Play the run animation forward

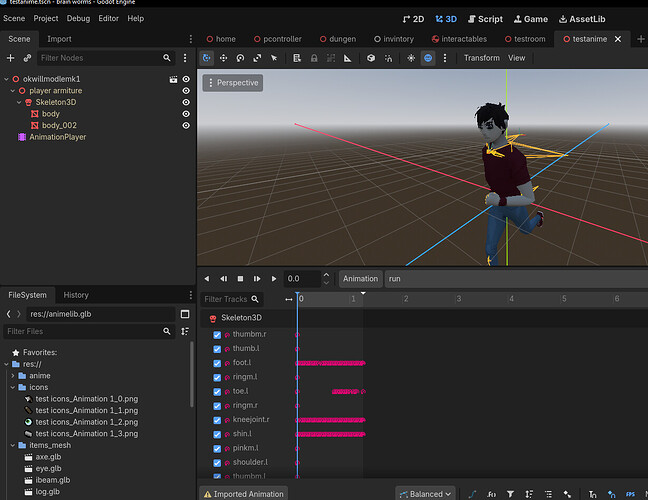[x=274, y=279]
